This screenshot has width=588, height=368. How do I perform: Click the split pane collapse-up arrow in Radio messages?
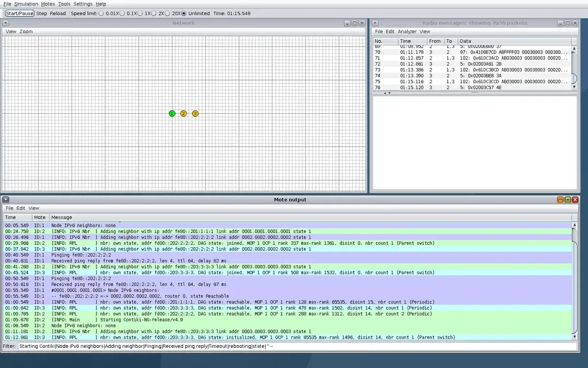(x=385, y=93)
